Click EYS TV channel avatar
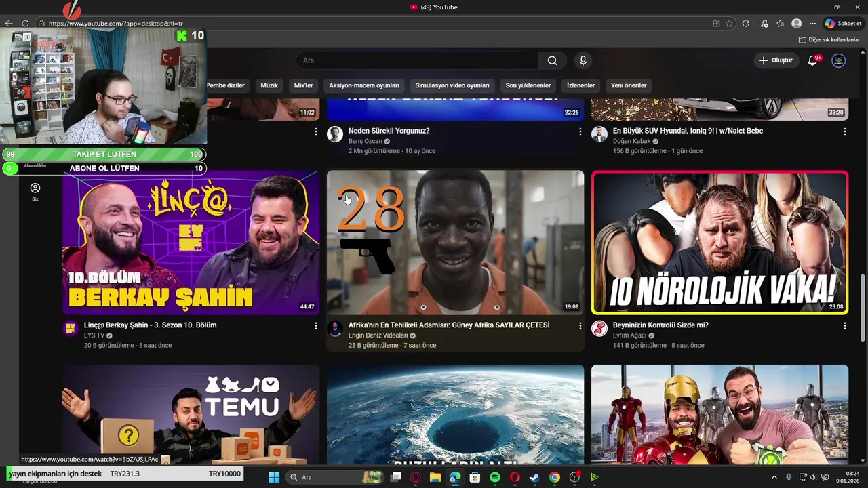The width and height of the screenshot is (868, 488). [x=71, y=328]
